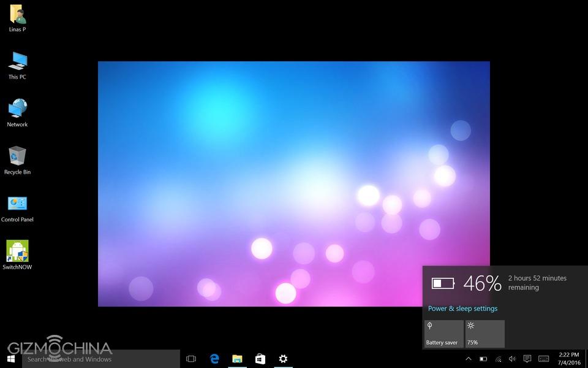Click the Power & sleep settings link
Viewport: 588px width, 368px height.
(462, 309)
